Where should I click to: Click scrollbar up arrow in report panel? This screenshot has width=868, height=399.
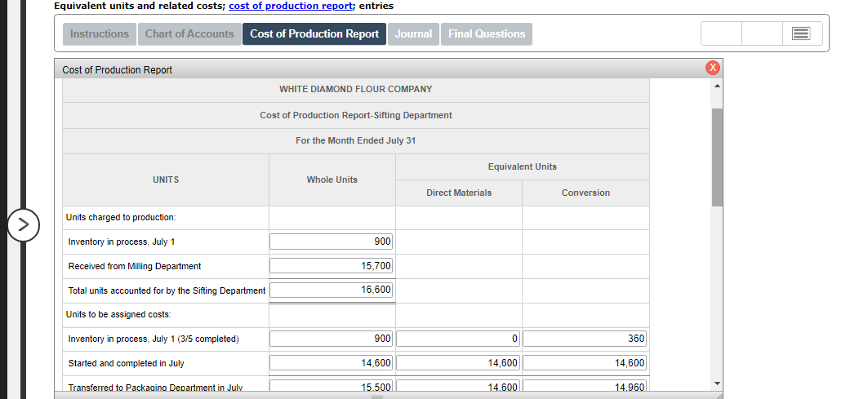point(718,86)
